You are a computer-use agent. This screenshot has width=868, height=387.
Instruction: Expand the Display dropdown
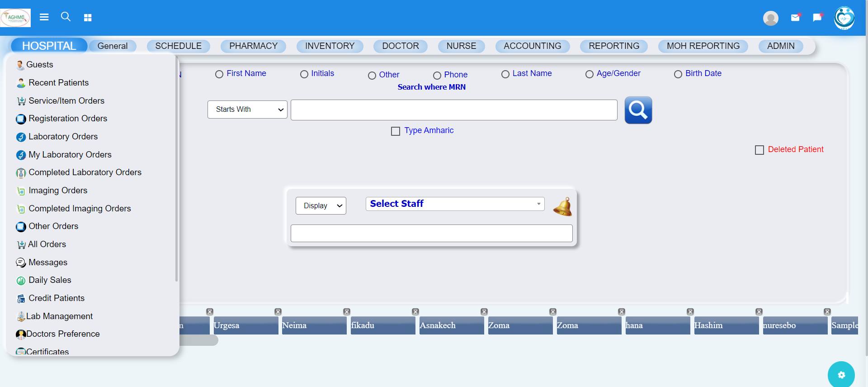(x=321, y=206)
